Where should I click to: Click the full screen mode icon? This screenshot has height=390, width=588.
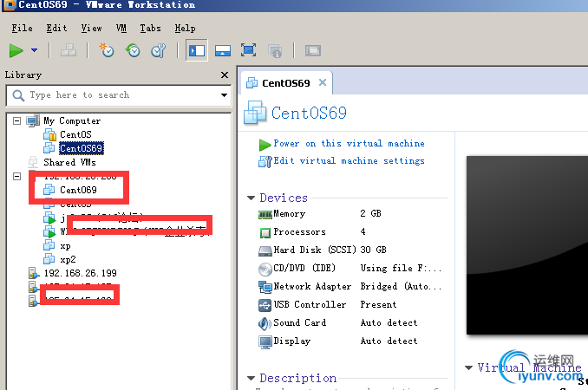[x=248, y=50]
